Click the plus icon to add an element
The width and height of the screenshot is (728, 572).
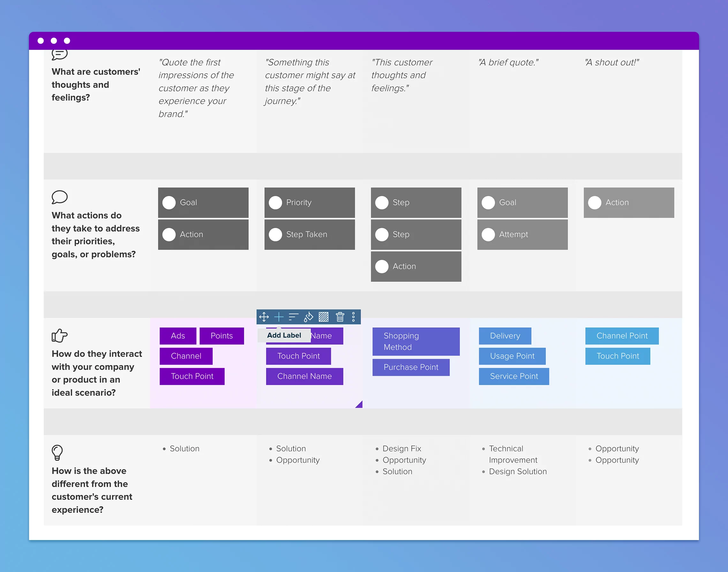tap(279, 317)
